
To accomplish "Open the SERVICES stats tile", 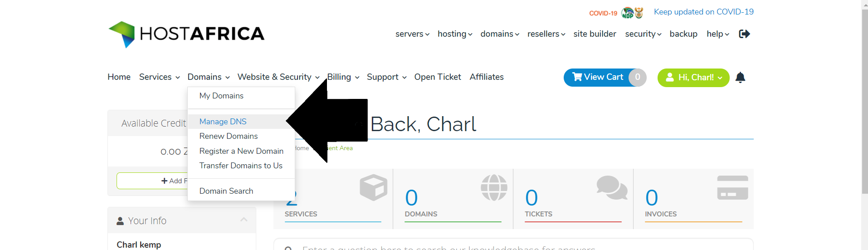I will [x=333, y=199].
